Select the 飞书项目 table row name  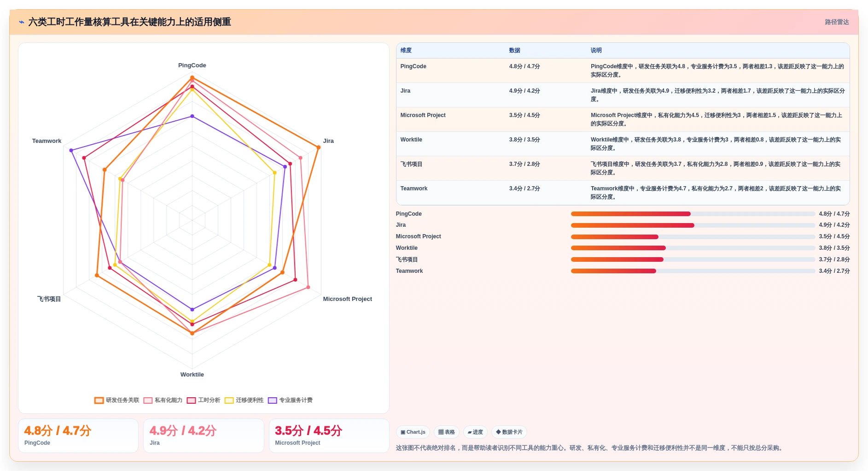411,164
